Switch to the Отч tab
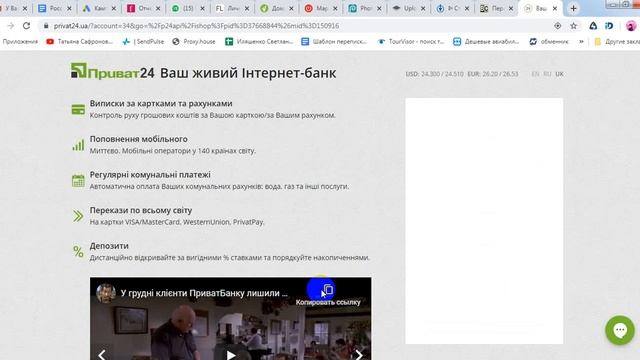This screenshot has height=360, width=640. tap(144, 8)
